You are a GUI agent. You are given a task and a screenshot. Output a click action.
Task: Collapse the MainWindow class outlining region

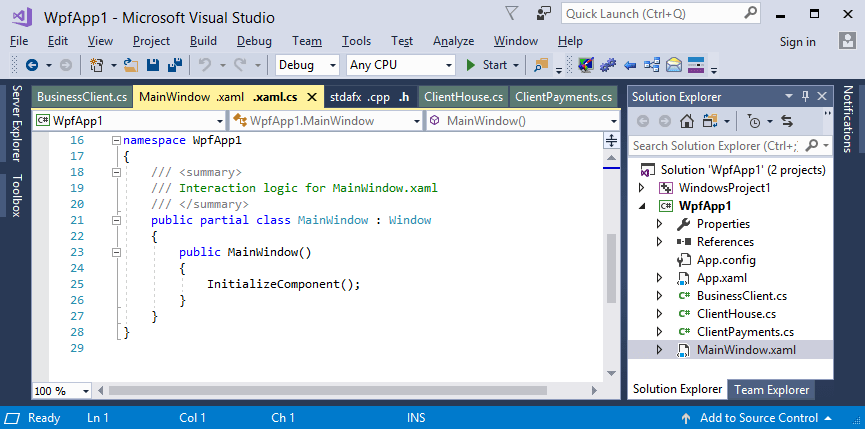coord(116,221)
